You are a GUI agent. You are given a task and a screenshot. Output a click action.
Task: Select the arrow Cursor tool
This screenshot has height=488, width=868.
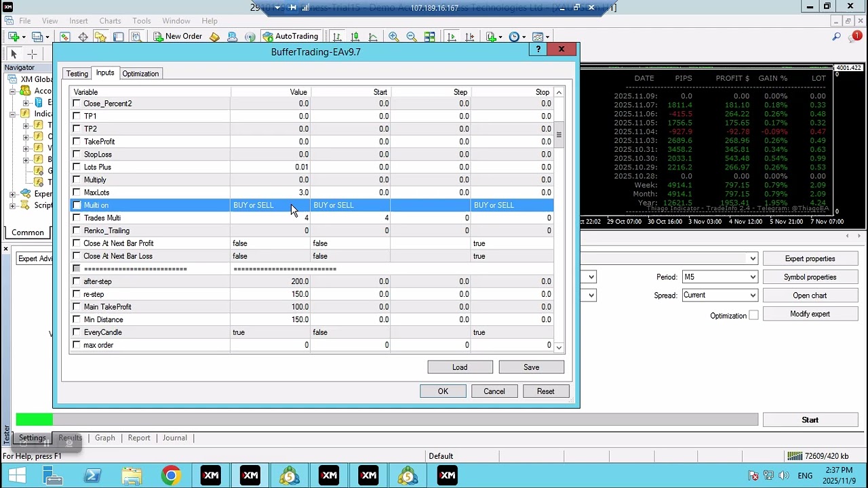[14, 54]
